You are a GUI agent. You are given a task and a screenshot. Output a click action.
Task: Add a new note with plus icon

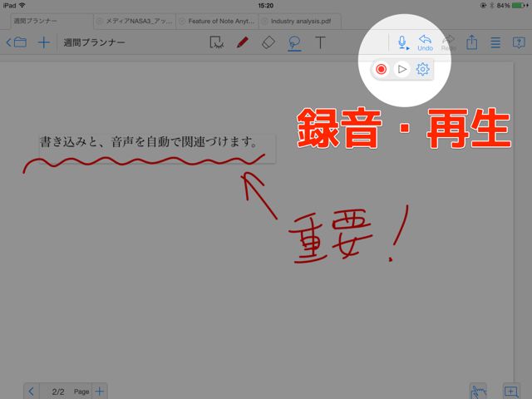pyautogui.click(x=44, y=42)
